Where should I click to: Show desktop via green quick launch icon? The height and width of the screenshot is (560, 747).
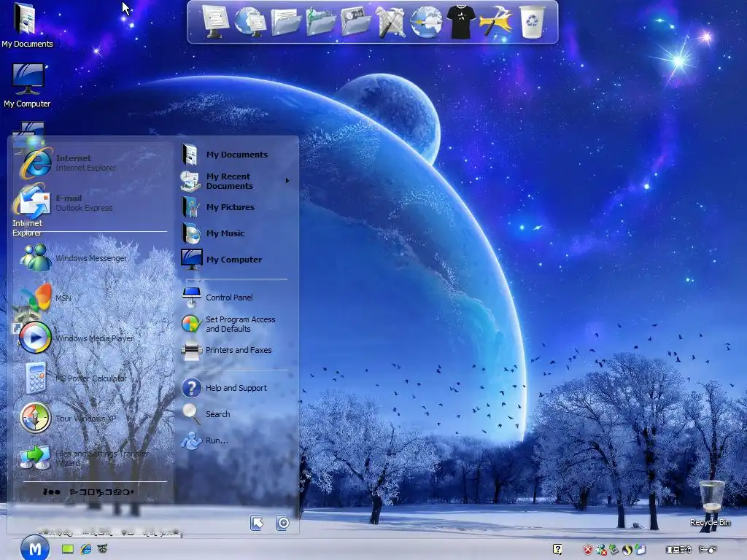[x=68, y=549]
